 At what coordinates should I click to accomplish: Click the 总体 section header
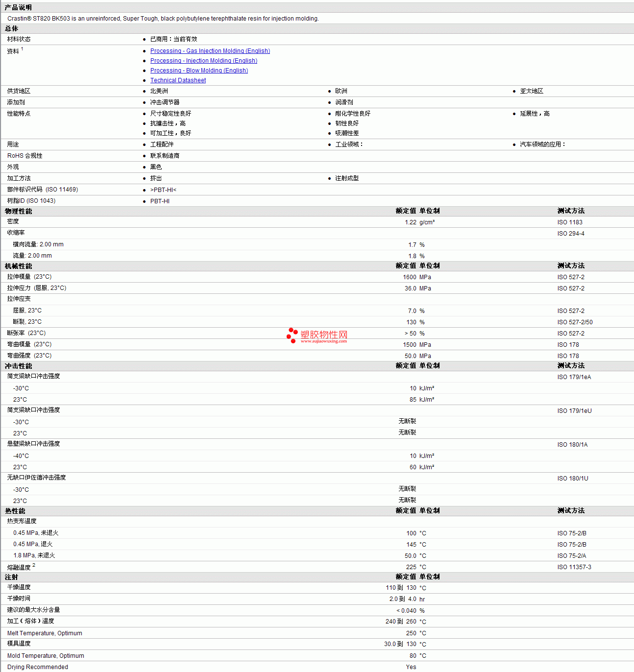click(x=11, y=29)
